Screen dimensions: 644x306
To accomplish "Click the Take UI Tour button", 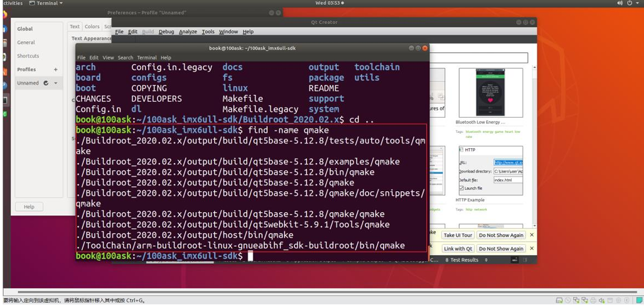I will [x=458, y=235].
